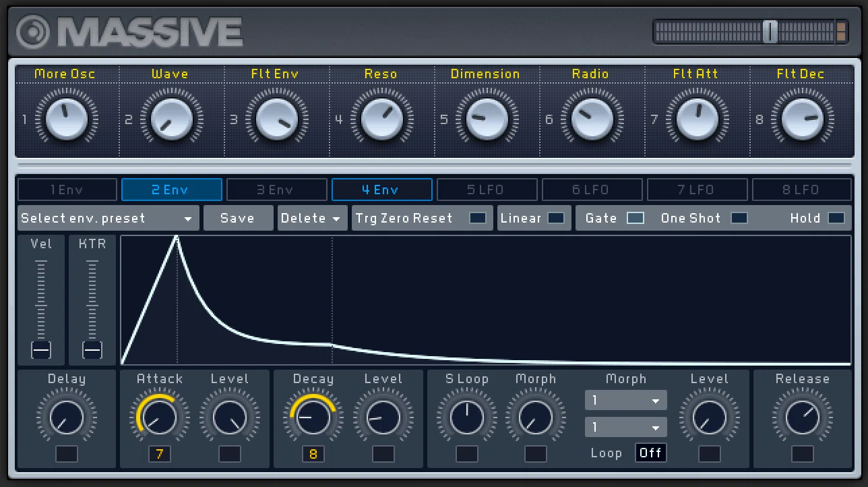The width and height of the screenshot is (868, 487).
Task: Click the Decay modulation slot showing 8
Action: coord(313,454)
